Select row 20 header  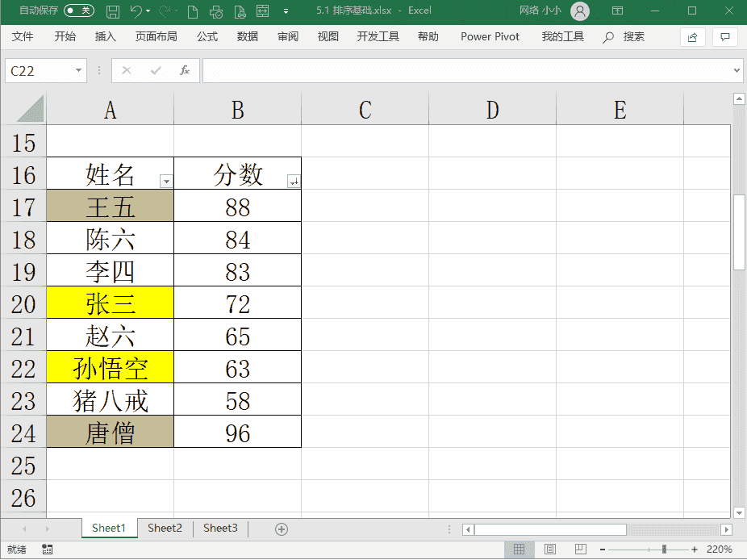click(x=23, y=303)
